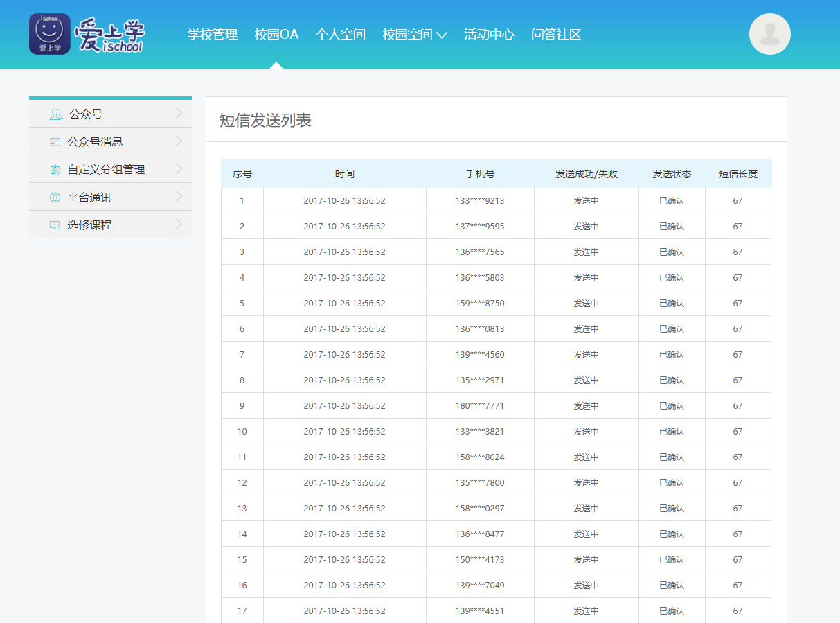Select the 公众号消息 sidebar item
Viewport: 840px width, 623px height.
click(x=95, y=142)
